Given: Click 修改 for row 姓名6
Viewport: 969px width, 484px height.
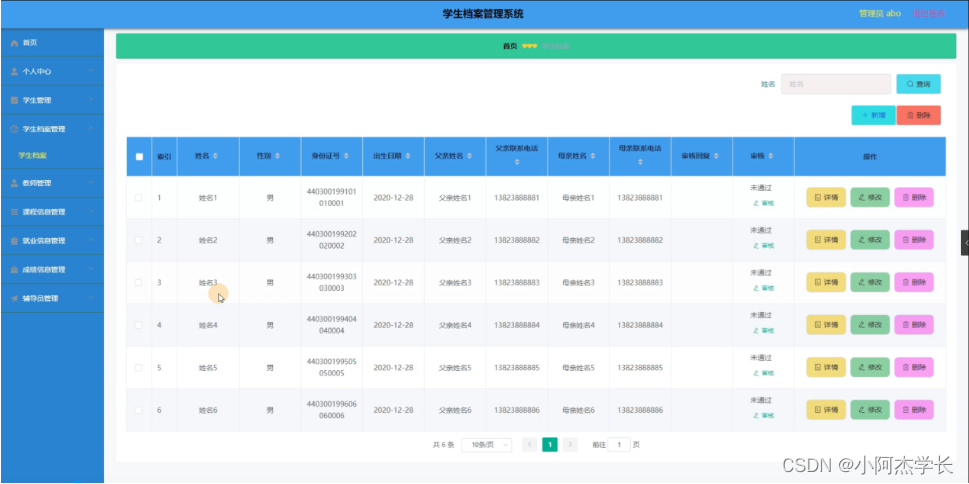Looking at the screenshot, I should tap(870, 410).
